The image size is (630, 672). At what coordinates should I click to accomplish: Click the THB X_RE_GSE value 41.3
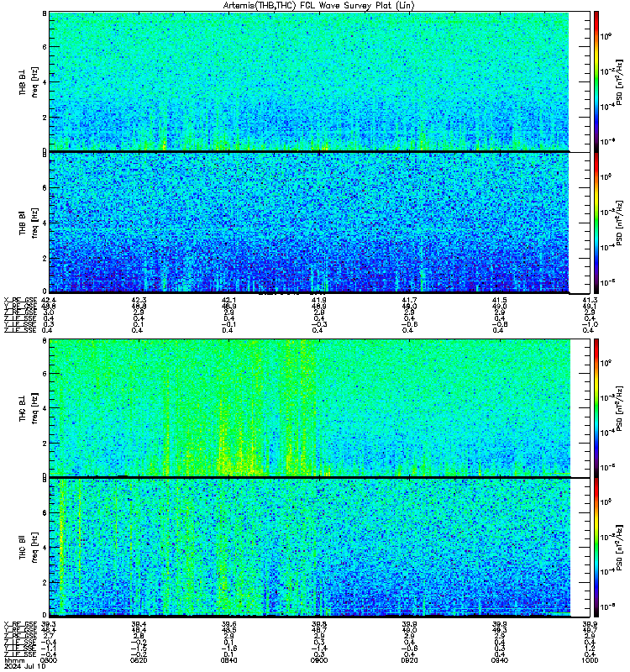(x=590, y=300)
